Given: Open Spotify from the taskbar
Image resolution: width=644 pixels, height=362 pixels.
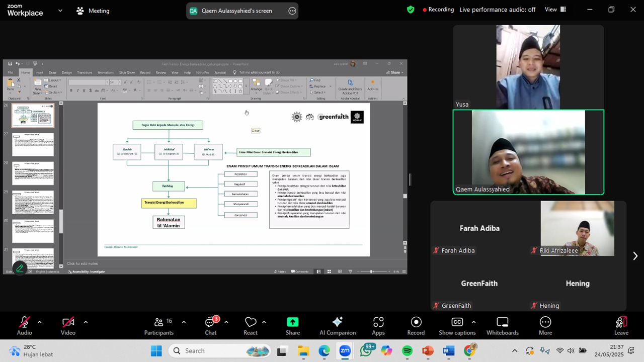Looking at the screenshot, I should (408, 351).
